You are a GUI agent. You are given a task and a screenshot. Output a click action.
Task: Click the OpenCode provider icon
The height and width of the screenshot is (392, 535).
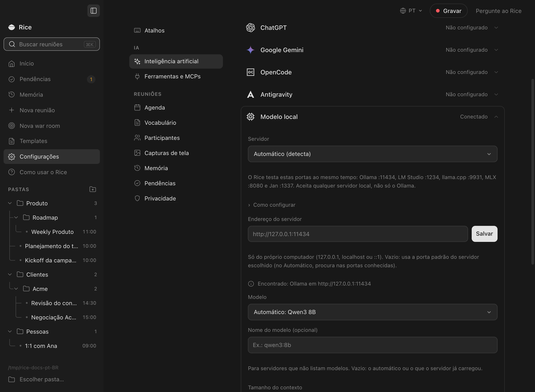coord(251,72)
